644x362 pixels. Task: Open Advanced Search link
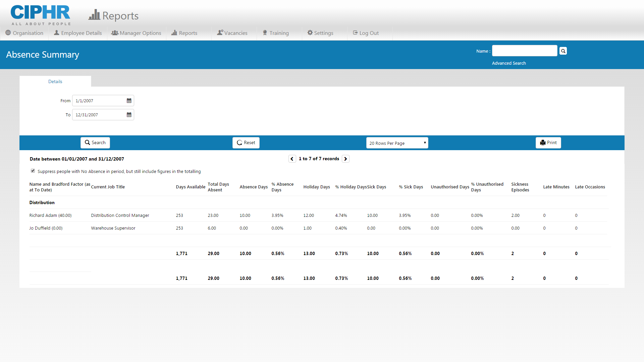(509, 63)
